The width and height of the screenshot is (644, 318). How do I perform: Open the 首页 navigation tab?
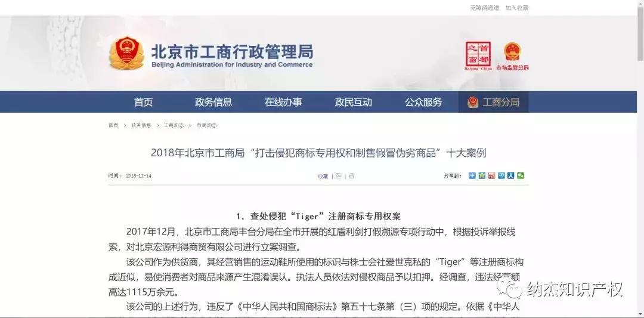point(143,102)
